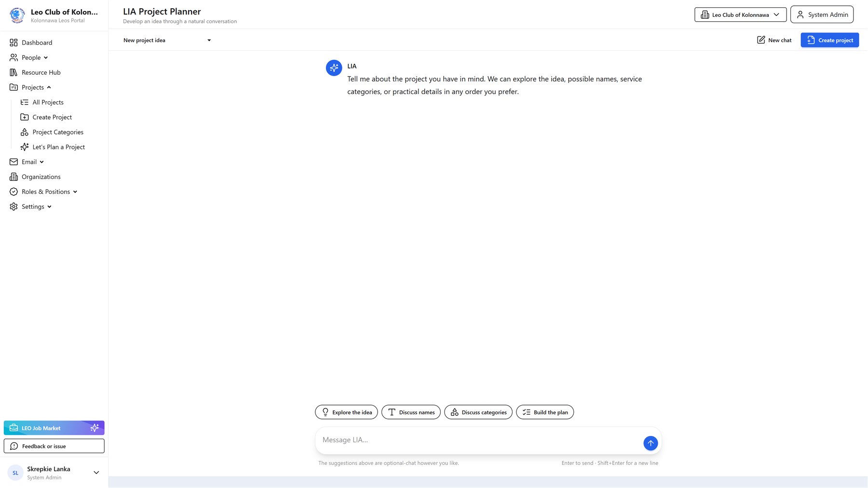Viewport: 868px width, 488px height.
Task: Click LIA's sparkle avatar icon
Action: (334, 68)
